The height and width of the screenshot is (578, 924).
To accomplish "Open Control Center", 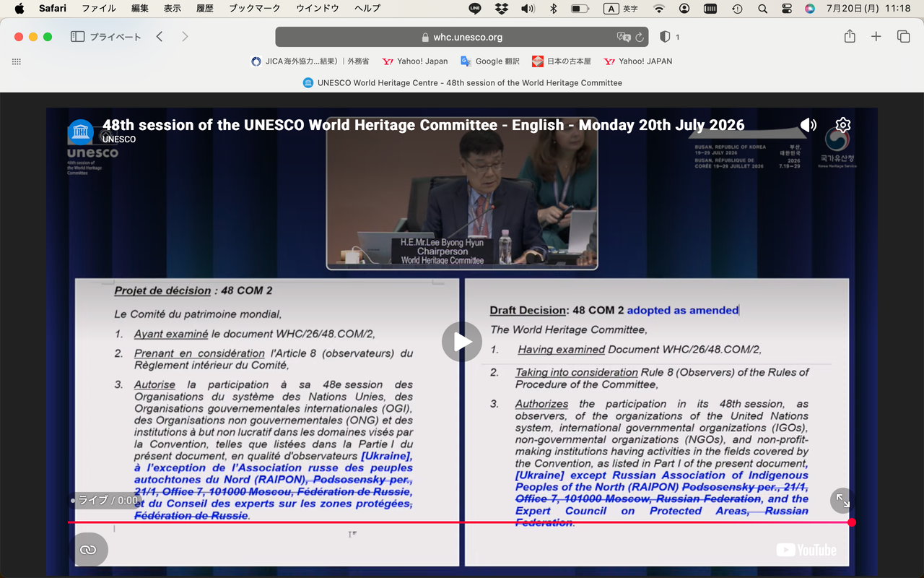I will coord(787,9).
